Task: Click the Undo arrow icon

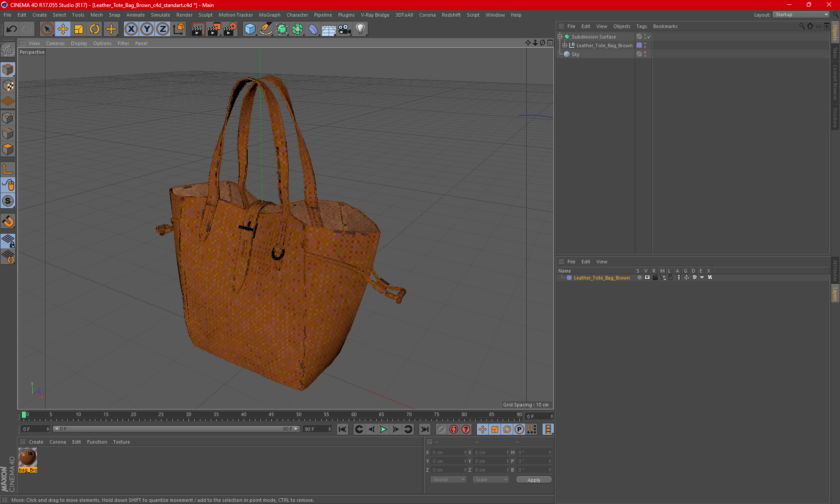Action: [x=12, y=29]
